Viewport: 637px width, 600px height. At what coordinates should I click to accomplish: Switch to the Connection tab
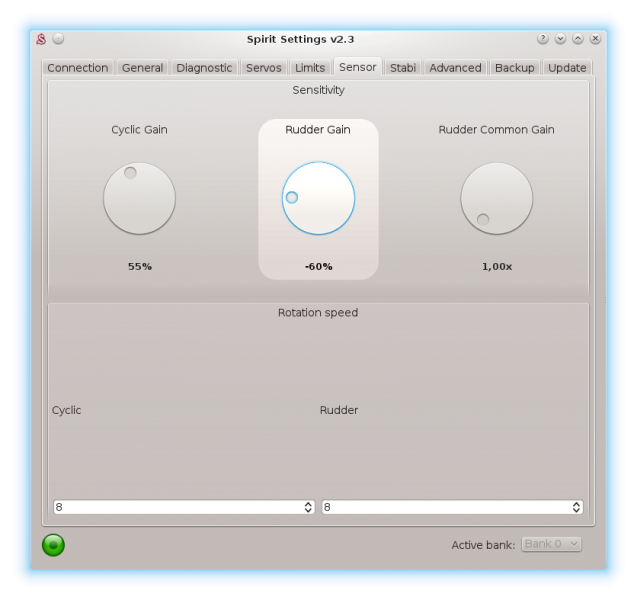point(78,68)
